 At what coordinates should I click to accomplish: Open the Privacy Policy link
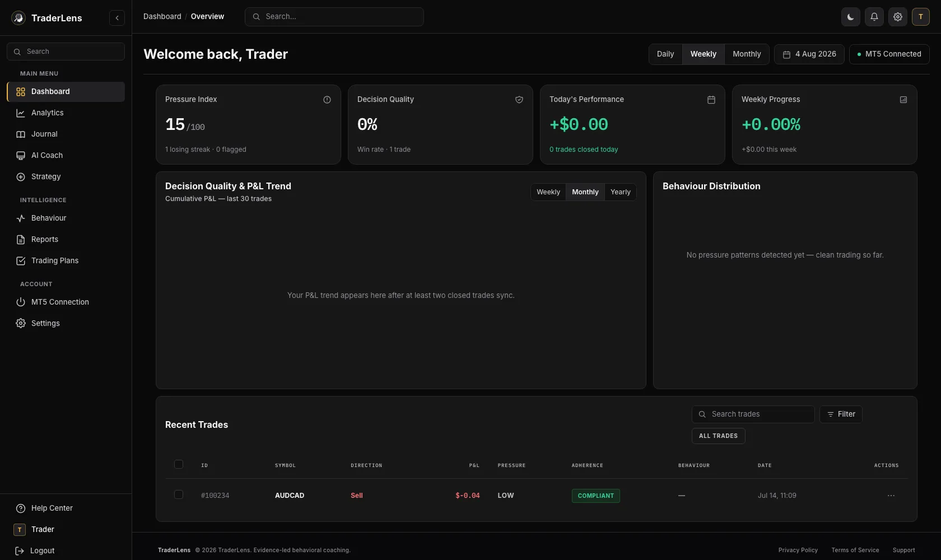click(798, 550)
